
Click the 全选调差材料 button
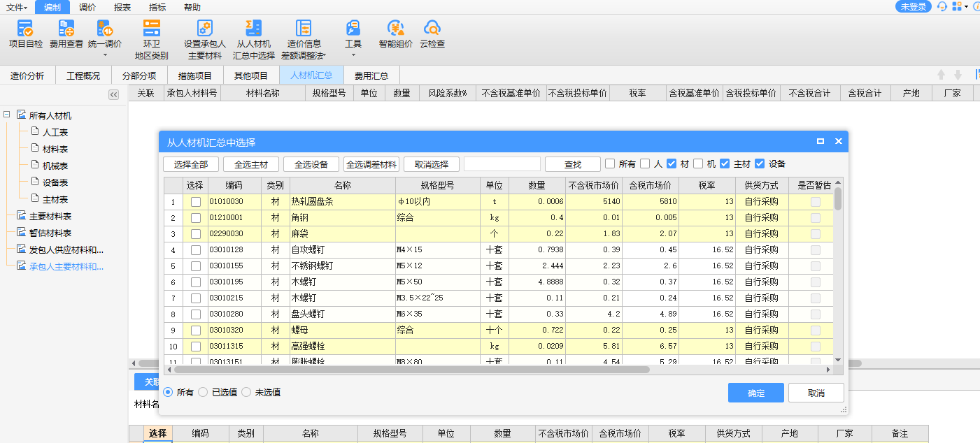371,164
